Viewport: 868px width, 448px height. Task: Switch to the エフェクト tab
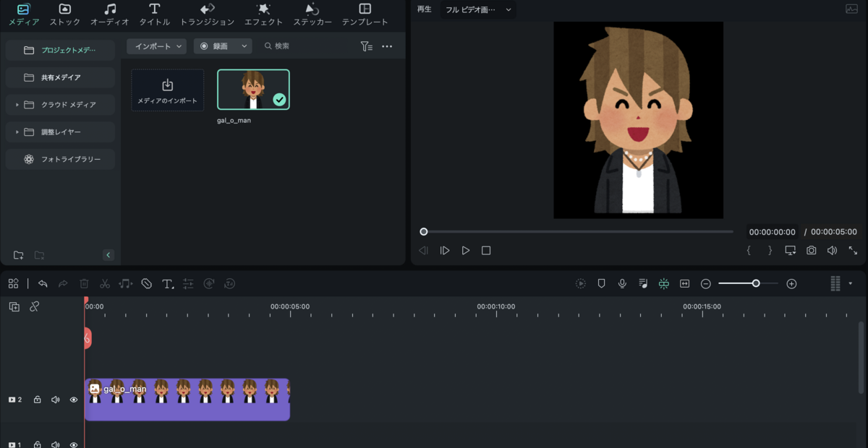[x=263, y=14]
